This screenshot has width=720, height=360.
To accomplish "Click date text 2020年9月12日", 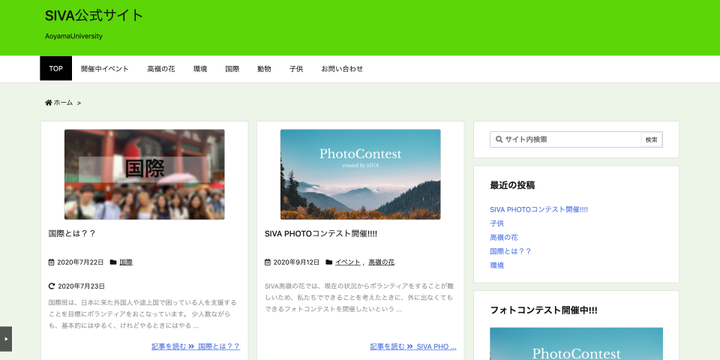I will tap(297, 262).
